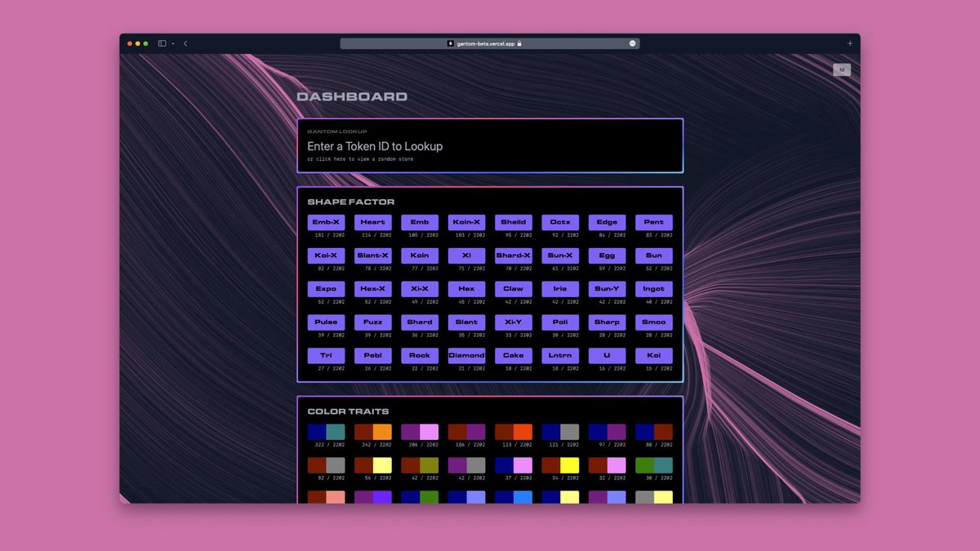
Task: Open the sidebar dropdown arrow
Action: [x=173, y=43]
